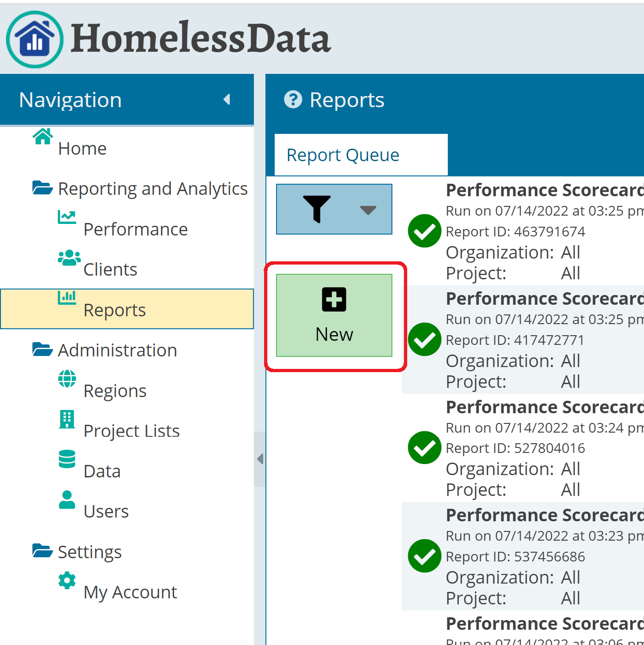
Task: Click status checkmark for report 527804016
Action: click(425, 447)
